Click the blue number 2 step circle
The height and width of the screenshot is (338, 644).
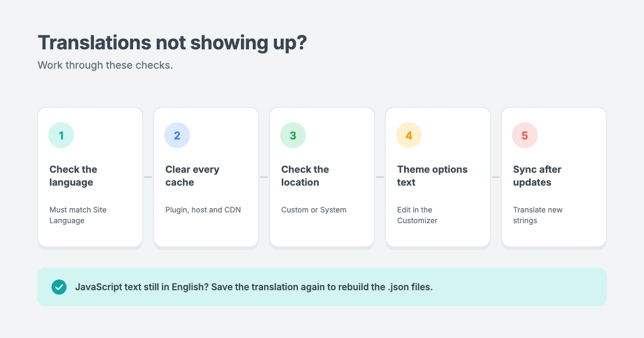coord(177,135)
